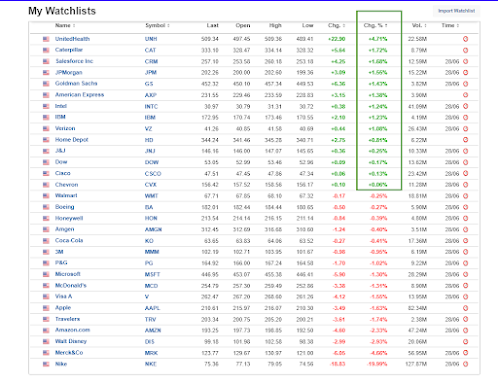Sort by the Vol. column header
This screenshot has height=384, width=498.
click(x=419, y=25)
